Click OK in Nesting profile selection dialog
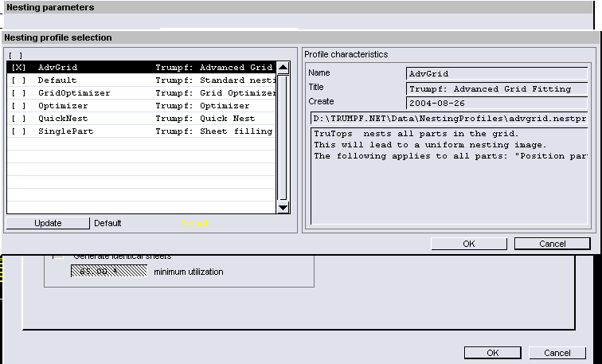Screen dimensions: 602x364 pos(469,244)
